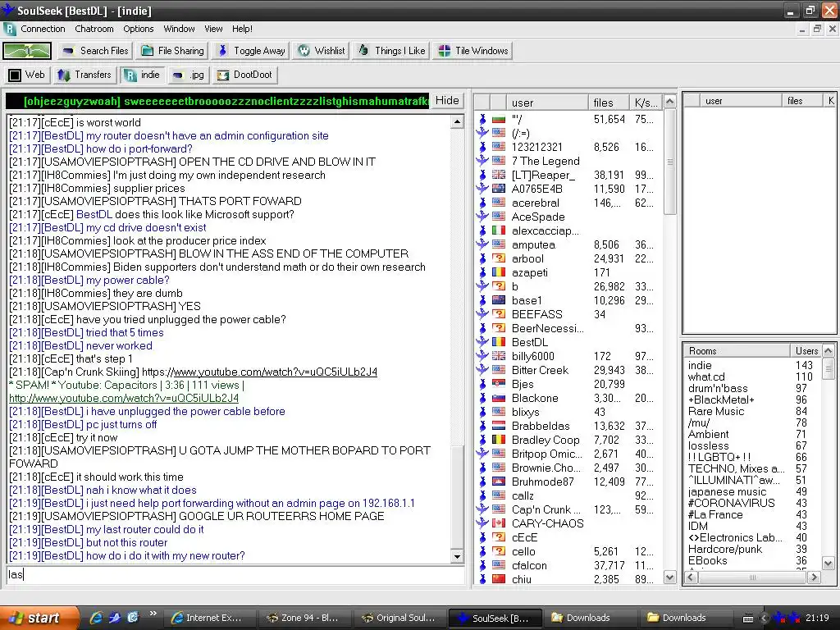The height and width of the screenshot is (630, 840).
Task: Launch Internet Explorer quick launch icon
Action: click(x=96, y=618)
